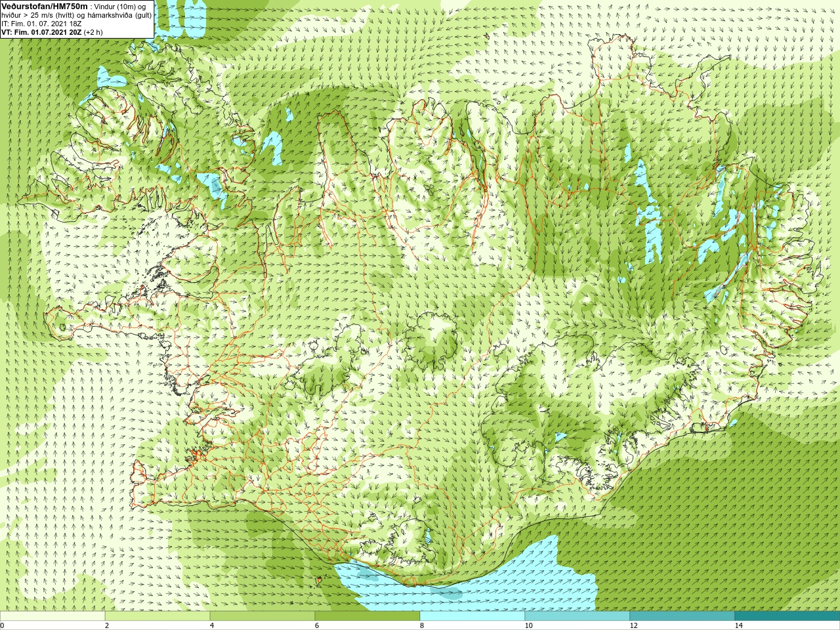Click the '2' label on the color scale
Image resolution: width=840 pixels, height=630 pixels.
107,625
